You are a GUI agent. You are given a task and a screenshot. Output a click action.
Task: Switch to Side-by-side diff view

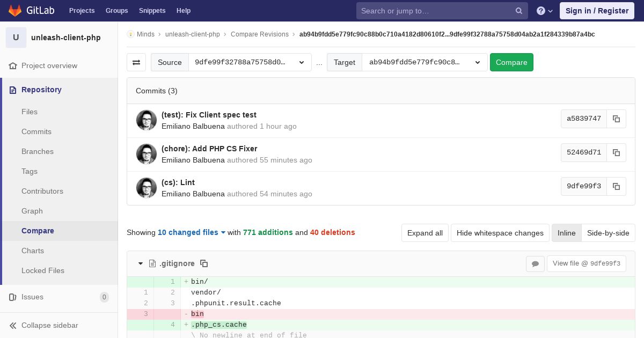(x=608, y=233)
